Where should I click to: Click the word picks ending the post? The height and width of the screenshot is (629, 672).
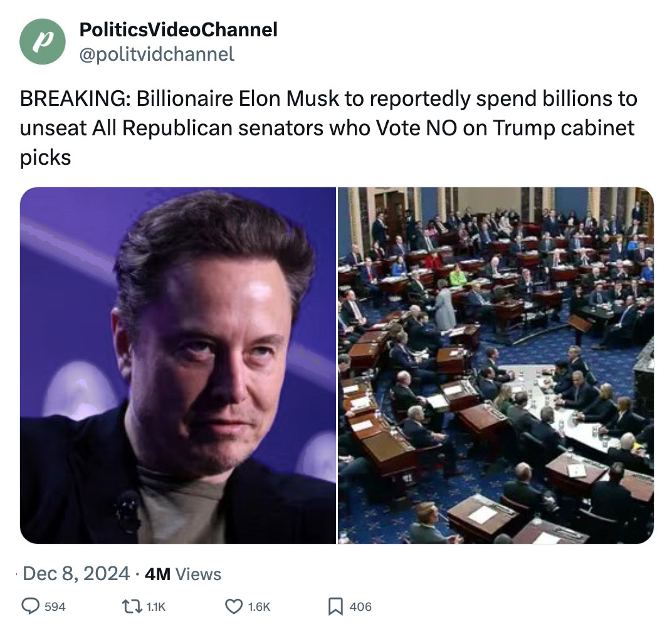pyautogui.click(x=45, y=158)
